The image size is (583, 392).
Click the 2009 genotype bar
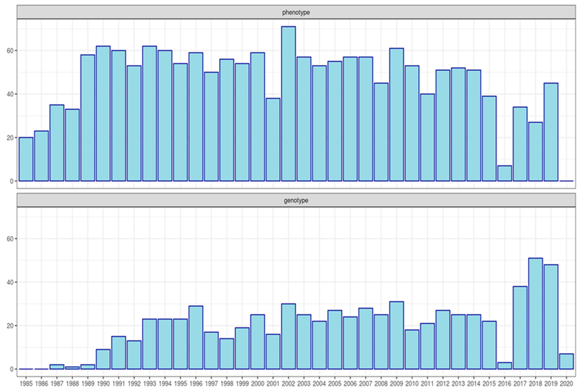(x=396, y=335)
